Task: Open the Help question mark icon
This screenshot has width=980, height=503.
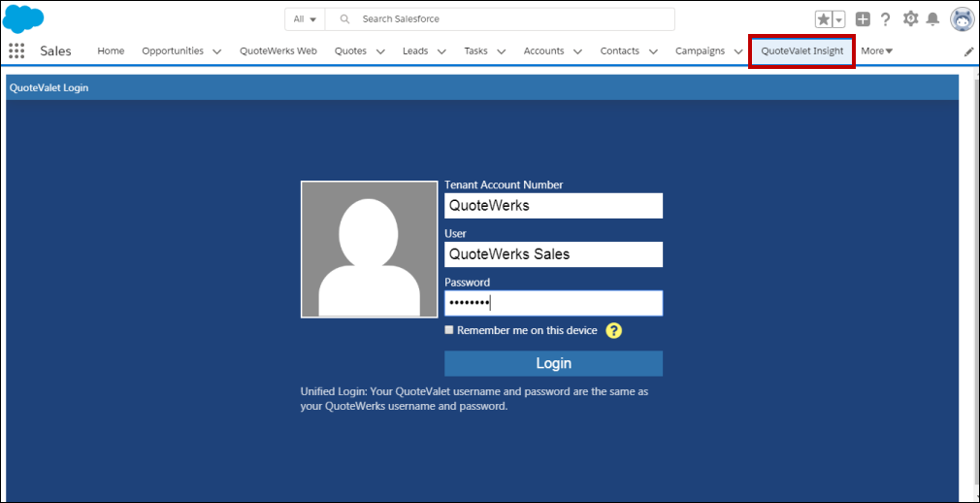Action: (x=885, y=19)
